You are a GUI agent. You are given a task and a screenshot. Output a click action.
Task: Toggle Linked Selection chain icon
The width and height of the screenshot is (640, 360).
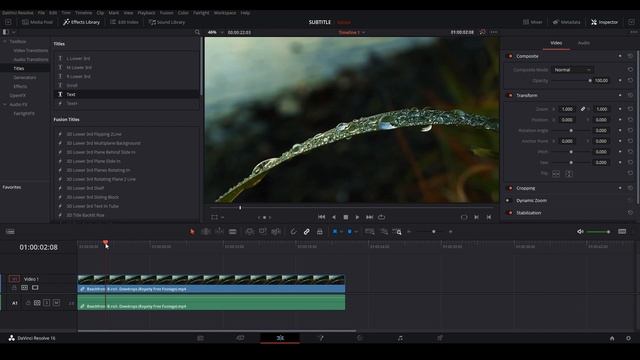tap(307, 232)
